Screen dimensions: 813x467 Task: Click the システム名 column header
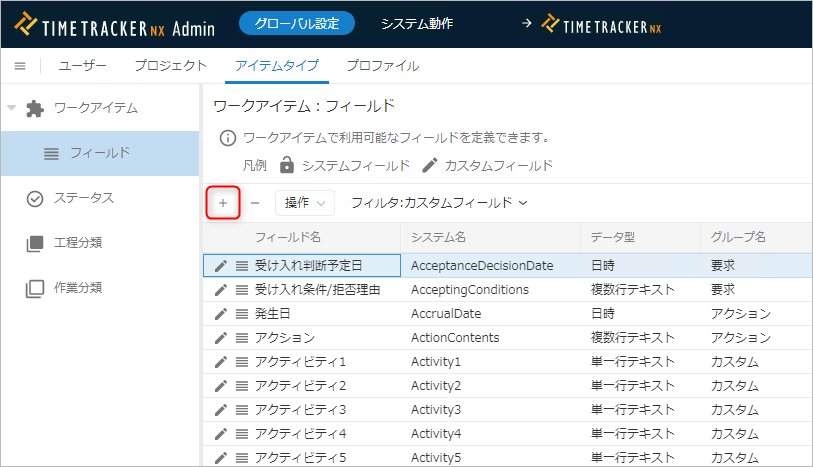(x=438, y=237)
